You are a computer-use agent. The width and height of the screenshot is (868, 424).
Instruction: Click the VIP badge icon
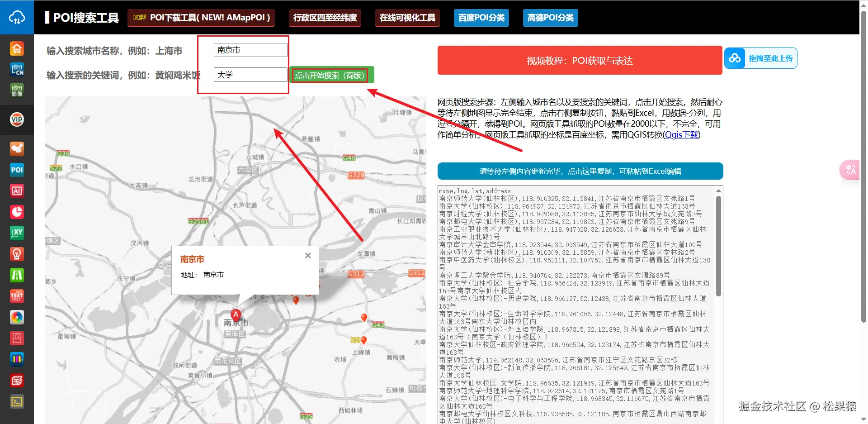(x=17, y=119)
